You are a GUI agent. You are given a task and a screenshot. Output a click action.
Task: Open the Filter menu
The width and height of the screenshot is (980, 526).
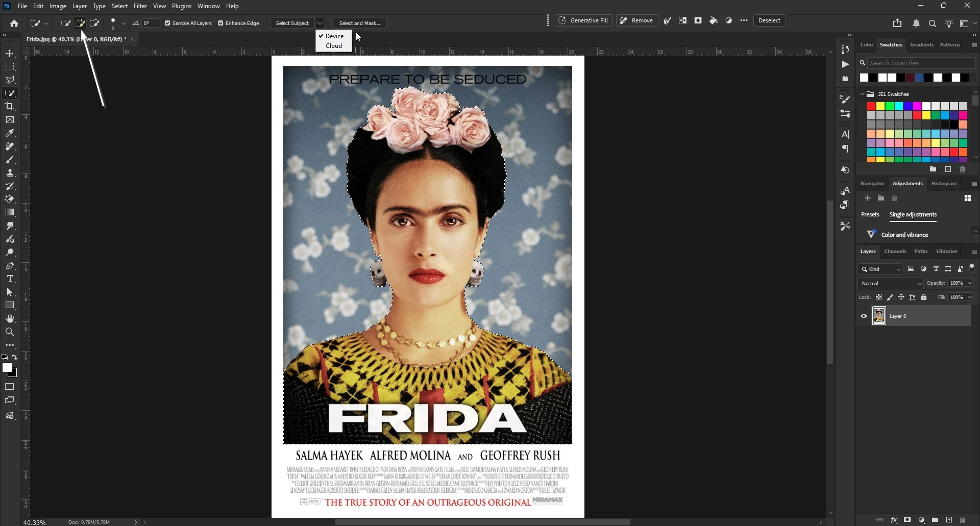(140, 6)
